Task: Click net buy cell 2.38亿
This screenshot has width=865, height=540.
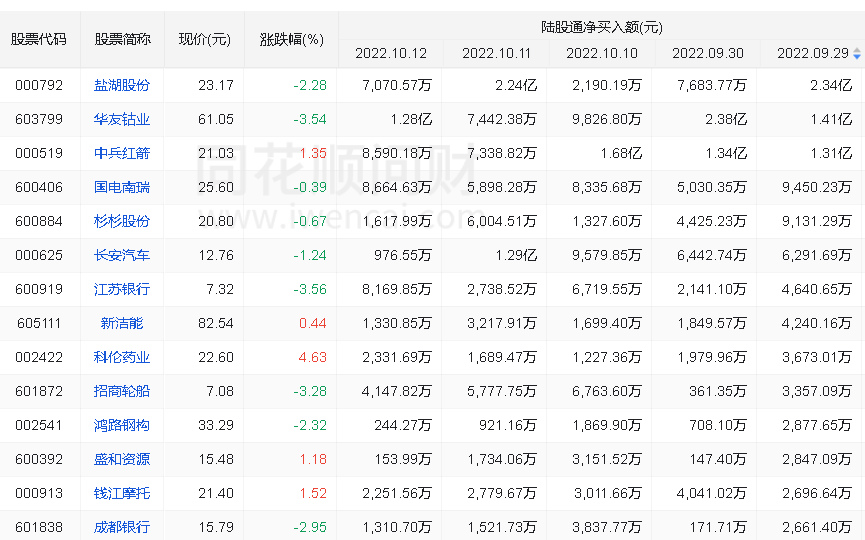Action: coord(726,119)
